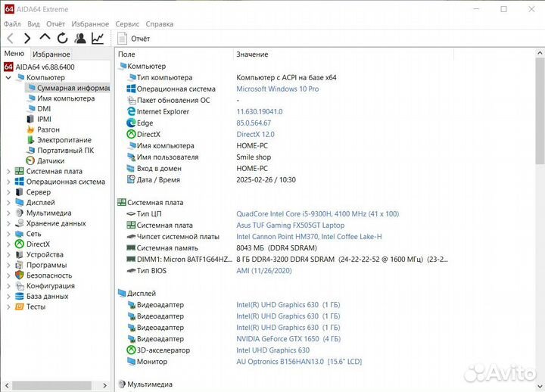Expand the Системная плата tree node
Viewport: 545px width, 392px height.
point(8,171)
